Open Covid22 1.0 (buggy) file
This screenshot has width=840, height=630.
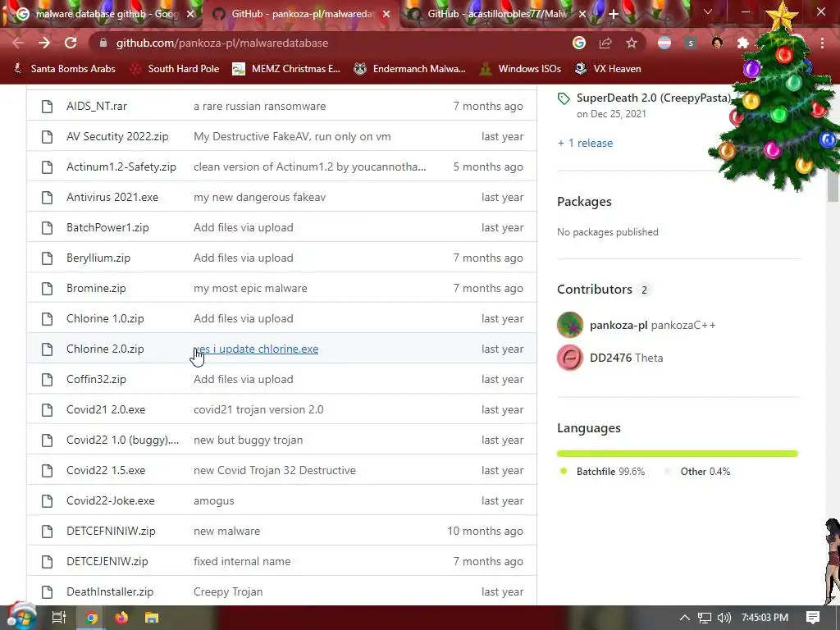tap(123, 440)
